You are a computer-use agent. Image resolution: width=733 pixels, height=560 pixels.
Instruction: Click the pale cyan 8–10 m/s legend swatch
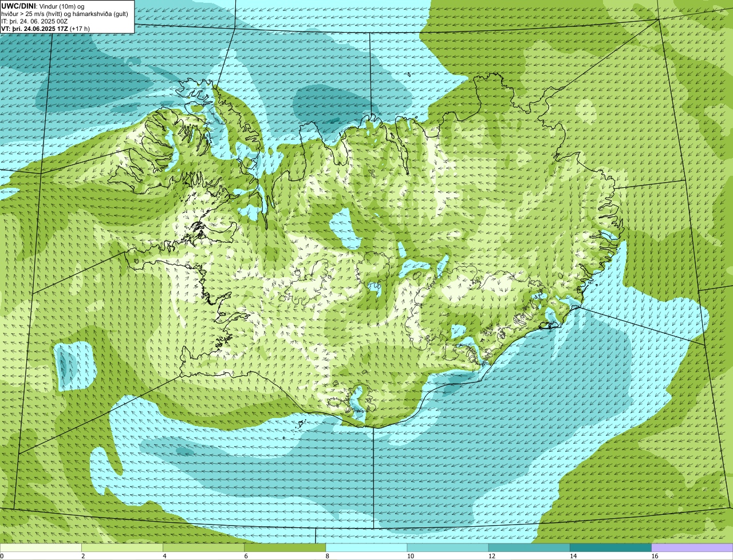tap(366, 548)
